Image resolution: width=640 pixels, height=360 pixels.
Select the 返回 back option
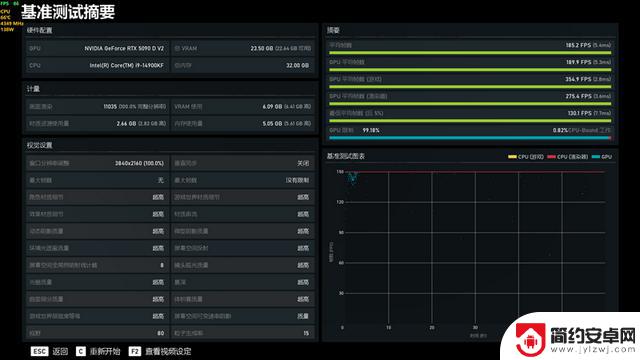[x=60, y=351]
